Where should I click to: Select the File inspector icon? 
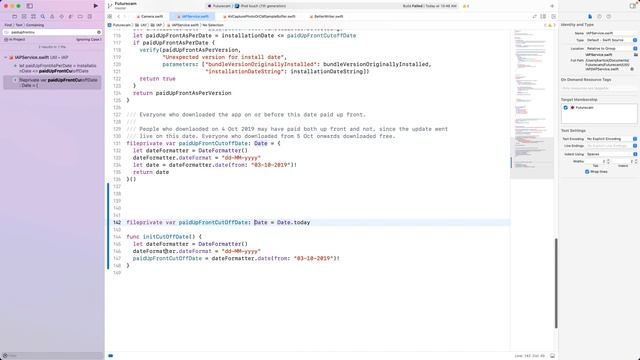(590, 16)
